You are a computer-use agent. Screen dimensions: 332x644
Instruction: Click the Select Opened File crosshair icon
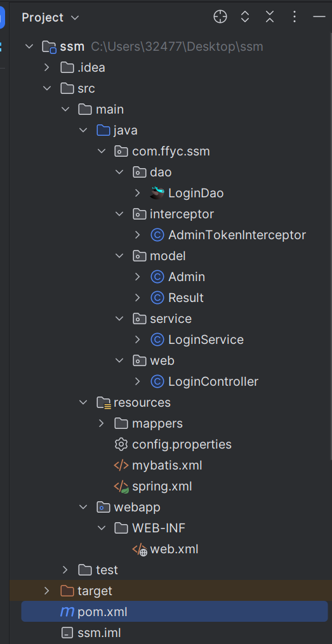tap(220, 17)
